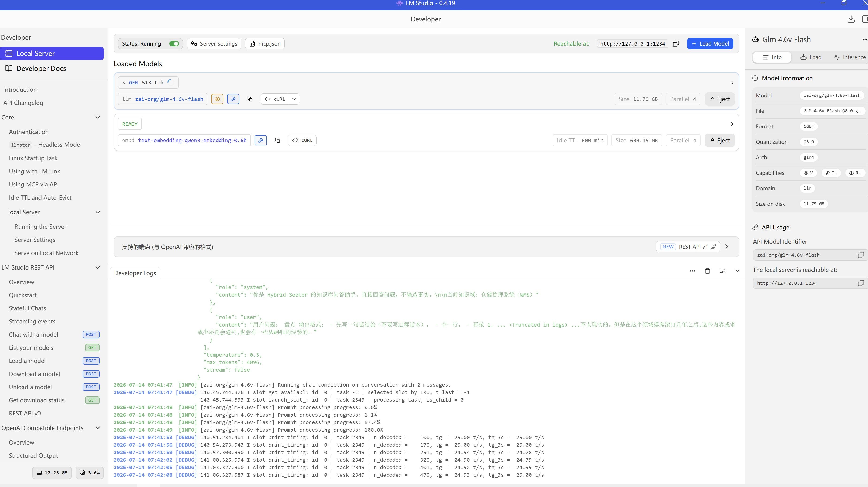Viewport: 868px width, 487px height.
Task: Copy the glm-4.6v-flash model identifier
Action: click(250, 99)
